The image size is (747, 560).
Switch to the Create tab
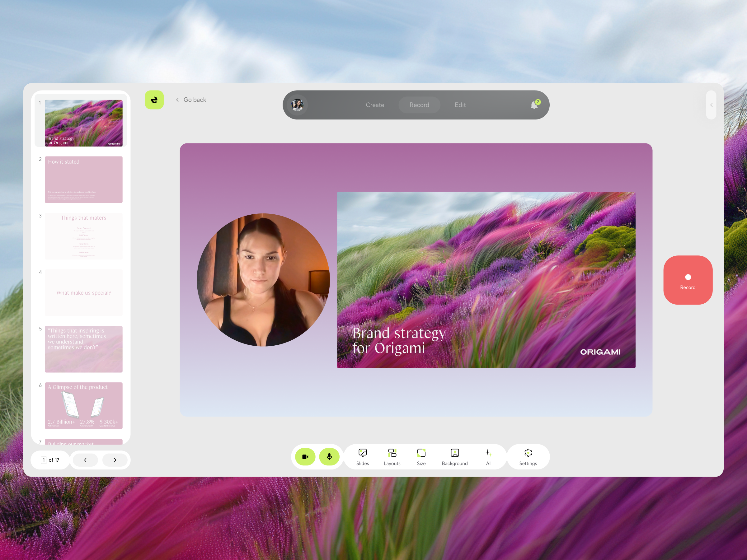pos(375,105)
